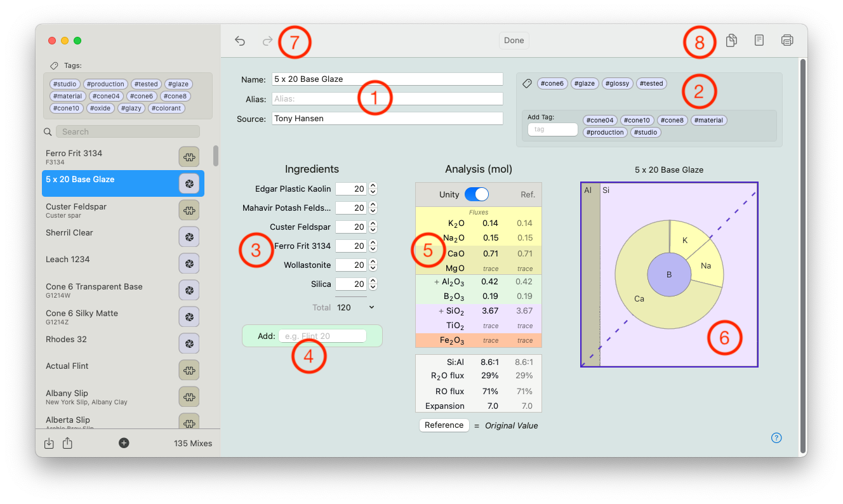843x504 pixels.
Task: Click stepper for Mahavir Potash Feldspar amount
Action: [373, 208]
